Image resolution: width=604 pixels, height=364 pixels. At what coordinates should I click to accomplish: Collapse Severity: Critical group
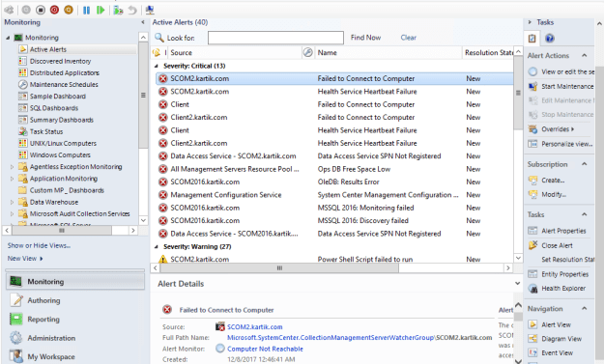pyautogui.click(x=157, y=67)
